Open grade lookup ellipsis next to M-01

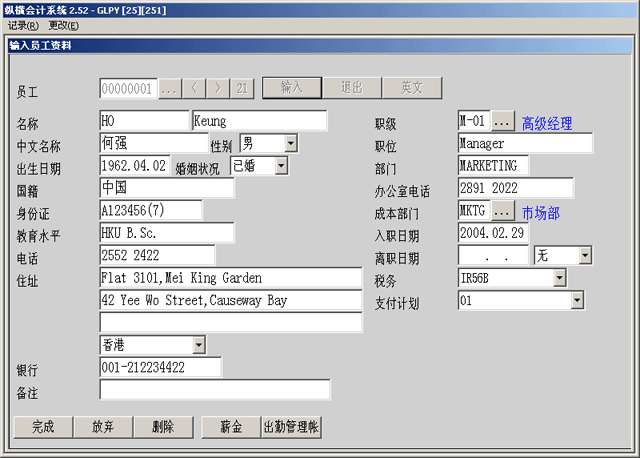(502, 121)
